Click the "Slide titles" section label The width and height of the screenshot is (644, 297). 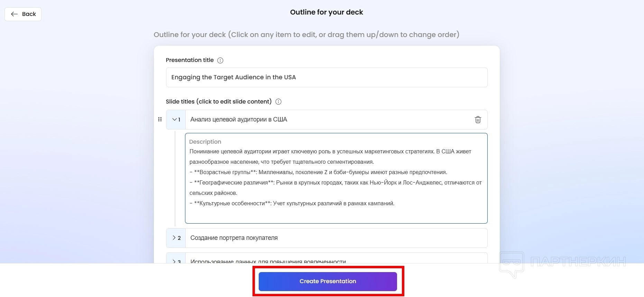218,102
